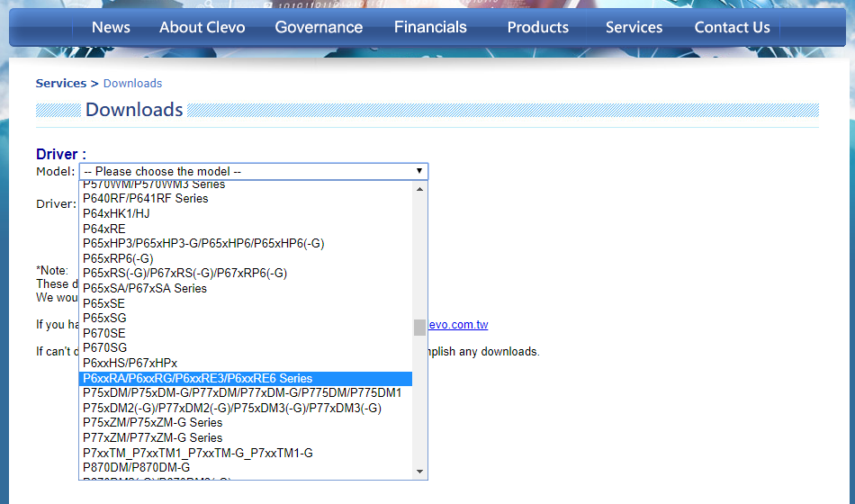Click the scroll-up arrow in the model list
The image size is (855, 504).
tap(419, 189)
